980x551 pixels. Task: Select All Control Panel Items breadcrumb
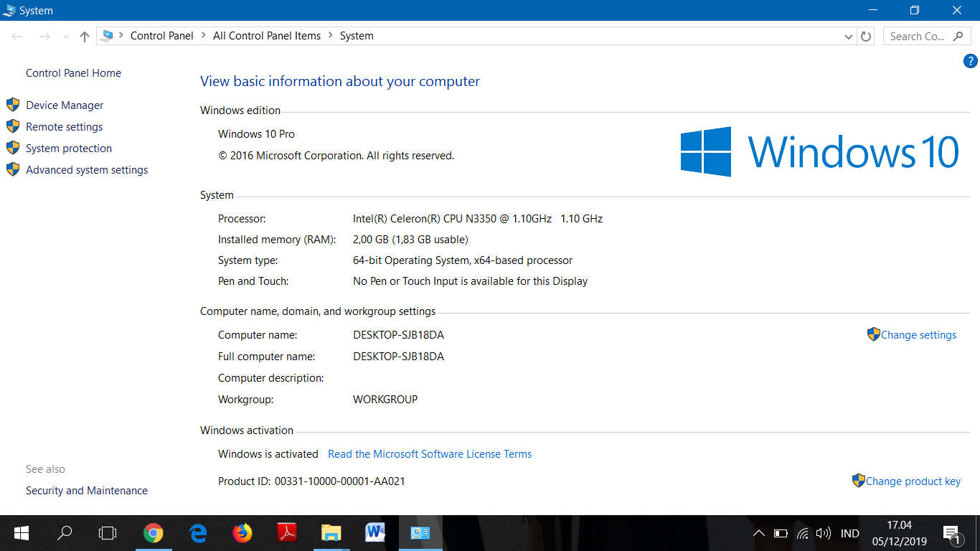coord(266,36)
